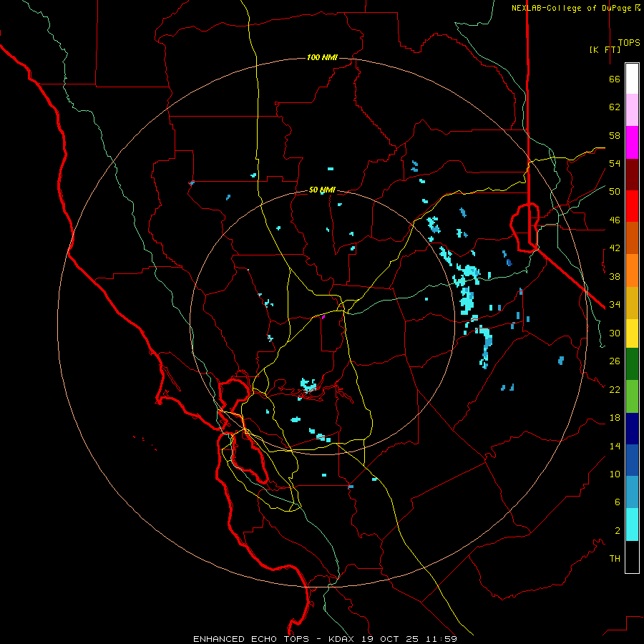Click the yellow 34 kft legend swatch
The image size is (644, 644).
[x=632, y=333]
